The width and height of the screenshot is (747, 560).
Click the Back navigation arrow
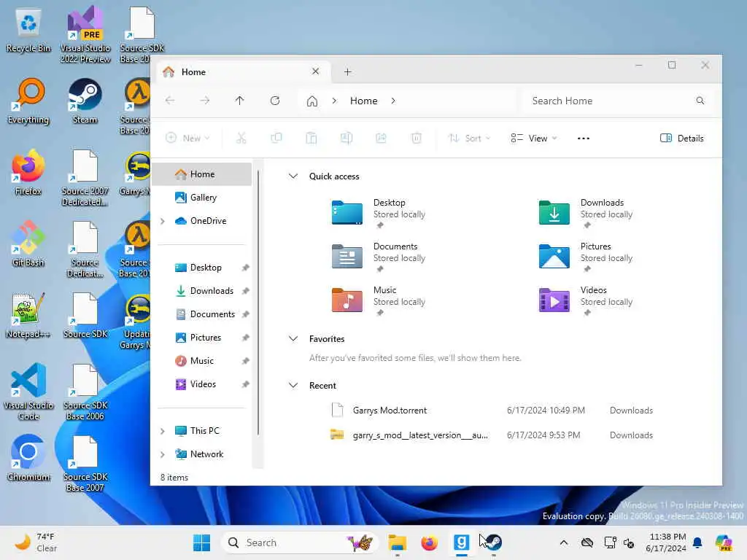(x=169, y=101)
